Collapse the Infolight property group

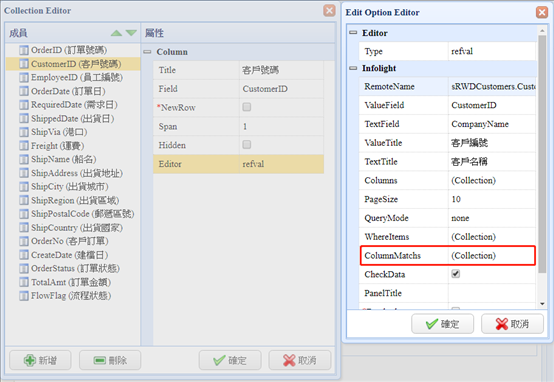353,68
